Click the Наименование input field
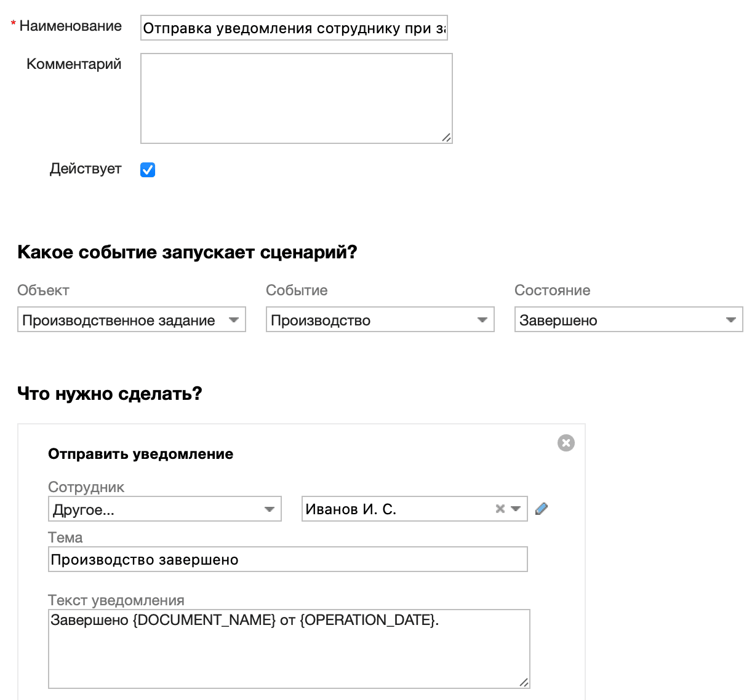The image size is (752, 700). [x=294, y=28]
